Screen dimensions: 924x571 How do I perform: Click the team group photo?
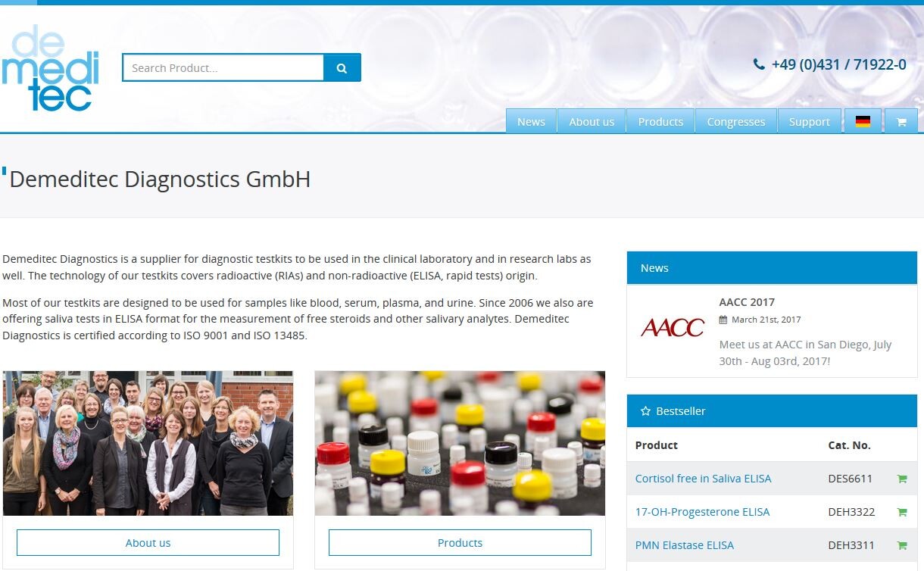click(148, 443)
